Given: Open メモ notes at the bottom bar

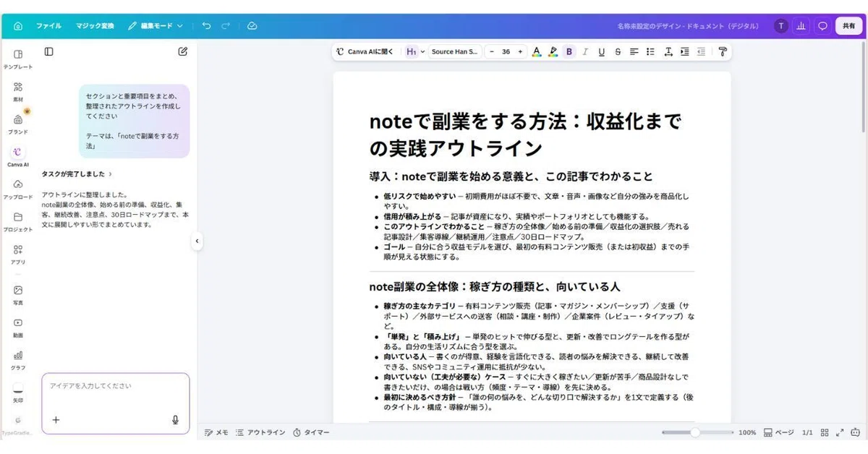Looking at the screenshot, I should (216, 432).
